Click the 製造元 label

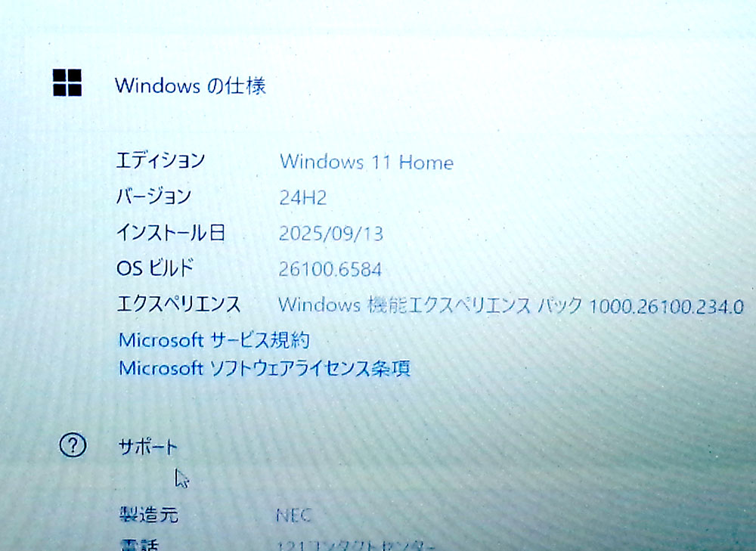(x=148, y=515)
